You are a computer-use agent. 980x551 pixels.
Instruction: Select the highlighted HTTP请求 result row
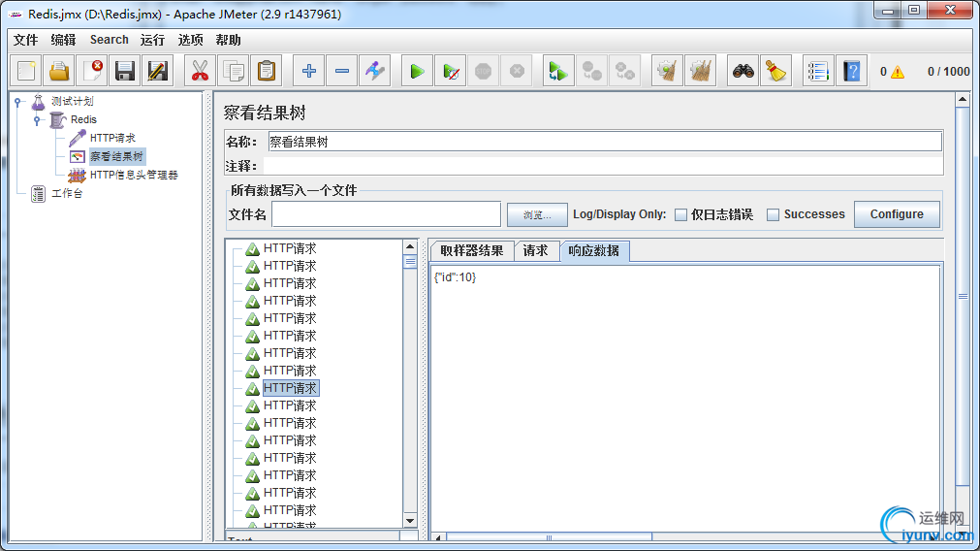pos(290,388)
